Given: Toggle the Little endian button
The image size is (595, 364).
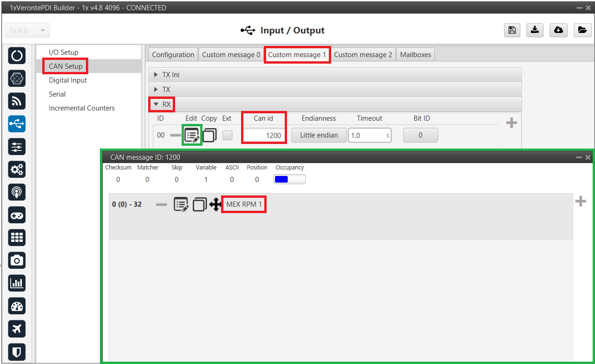Looking at the screenshot, I should coord(319,135).
